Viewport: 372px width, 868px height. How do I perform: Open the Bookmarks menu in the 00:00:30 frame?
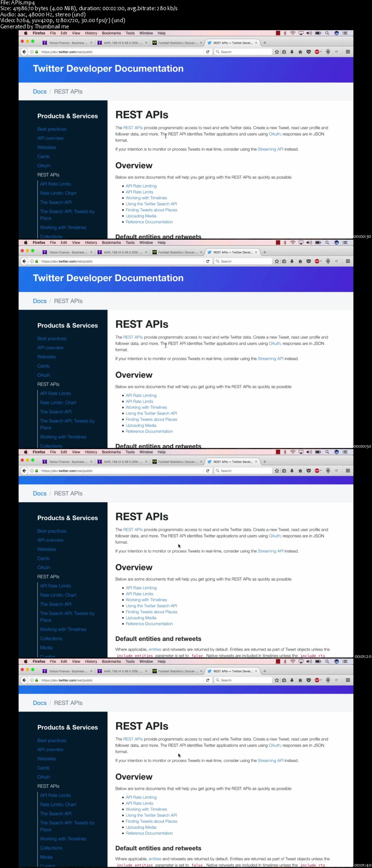[111, 33]
